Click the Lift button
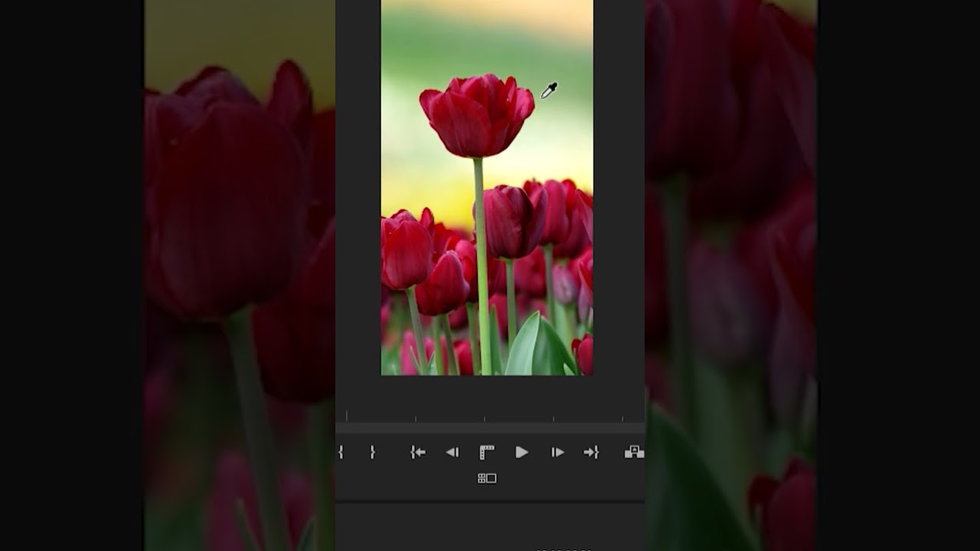 634,452
